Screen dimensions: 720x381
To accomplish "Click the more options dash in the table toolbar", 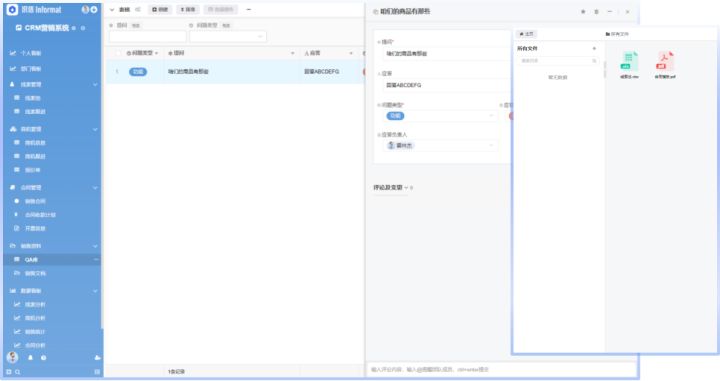I will point(248,9).
